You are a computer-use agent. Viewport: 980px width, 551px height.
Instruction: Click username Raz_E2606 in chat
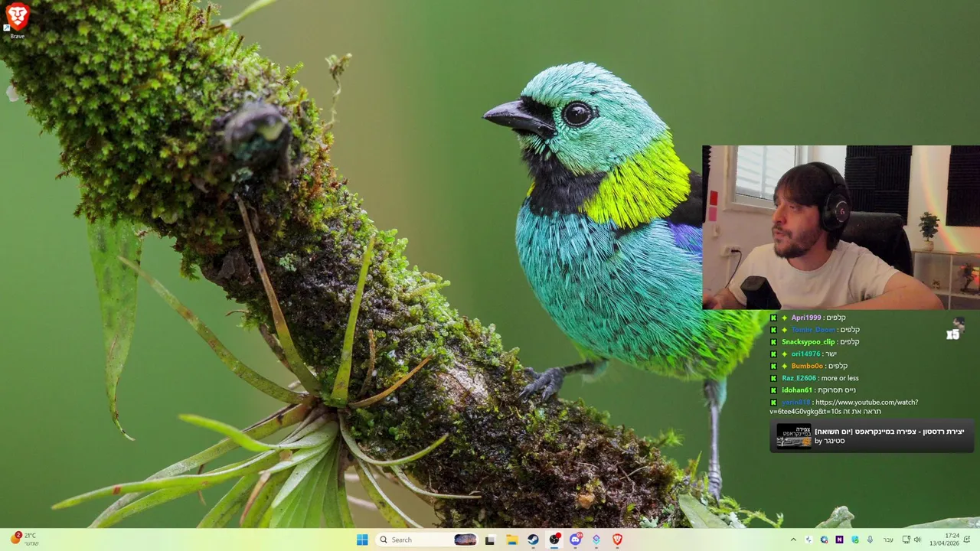point(799,378)
